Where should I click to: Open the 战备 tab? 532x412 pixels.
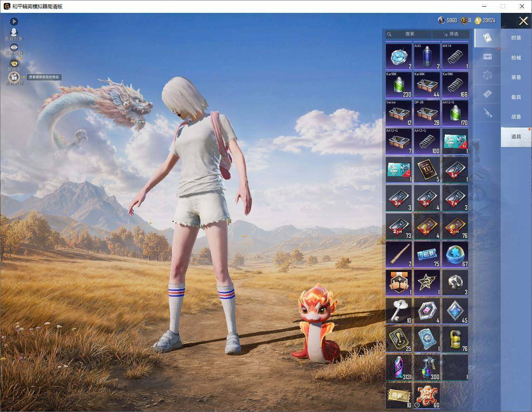(516, 117)
